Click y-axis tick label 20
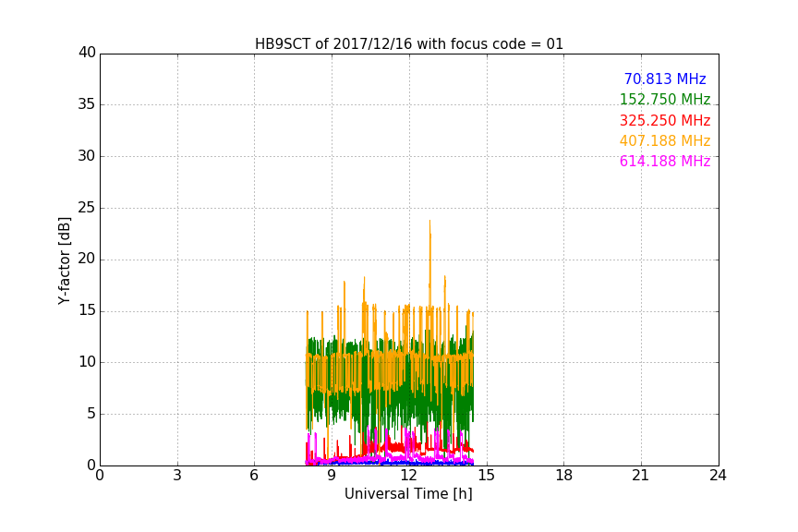798x532 pixels. click(87, 260)
